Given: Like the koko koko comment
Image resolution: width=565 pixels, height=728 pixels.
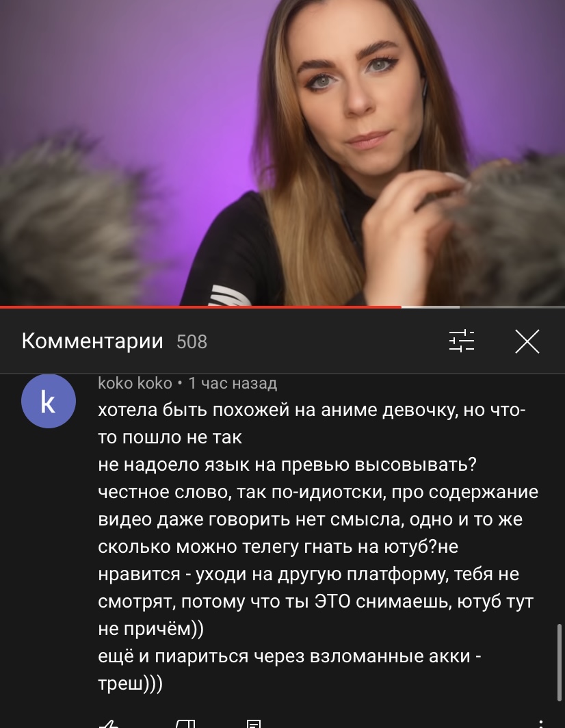Looking at the screenshot, I should coord(109,723).
